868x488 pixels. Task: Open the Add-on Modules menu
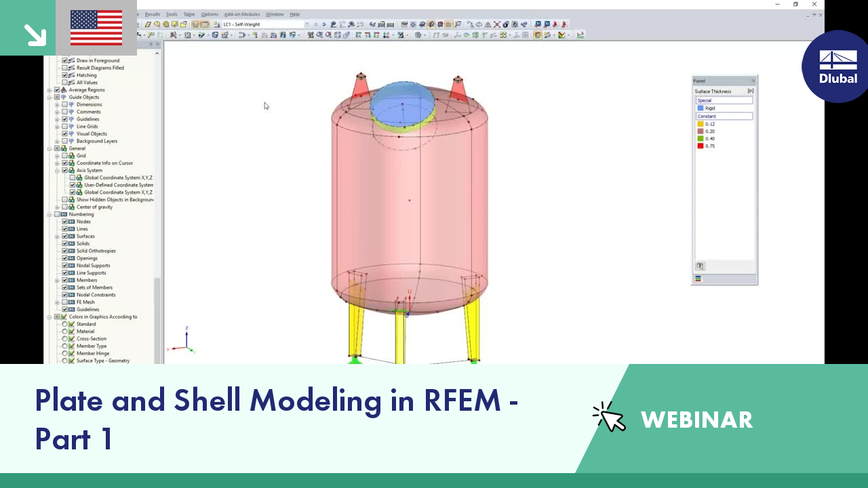pyautogui.click(x=242, y=14)
